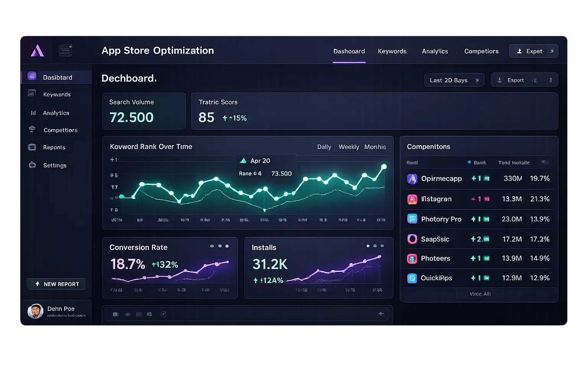Screen dimensions: 588x392
Task: Click the SaapSsic app icon
Action: coord(412,239)
